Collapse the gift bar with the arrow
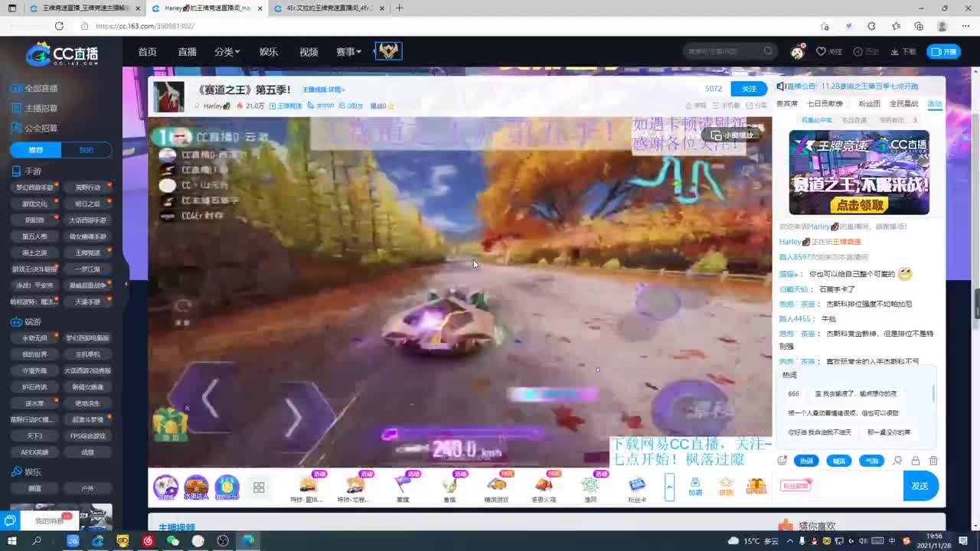Screen dimensions: 980x551 pos(670,487)
